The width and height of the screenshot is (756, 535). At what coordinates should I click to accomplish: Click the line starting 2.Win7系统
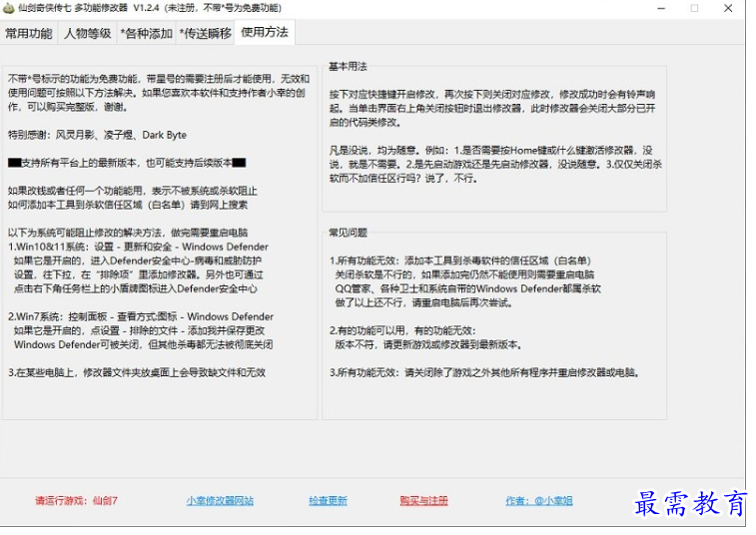(x=140, y=316)
